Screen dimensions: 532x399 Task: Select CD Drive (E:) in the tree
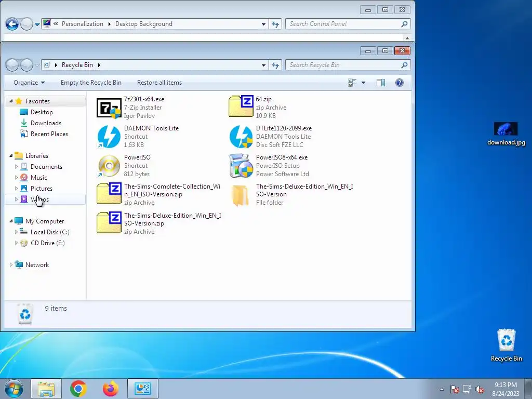[x=47, y=243]
